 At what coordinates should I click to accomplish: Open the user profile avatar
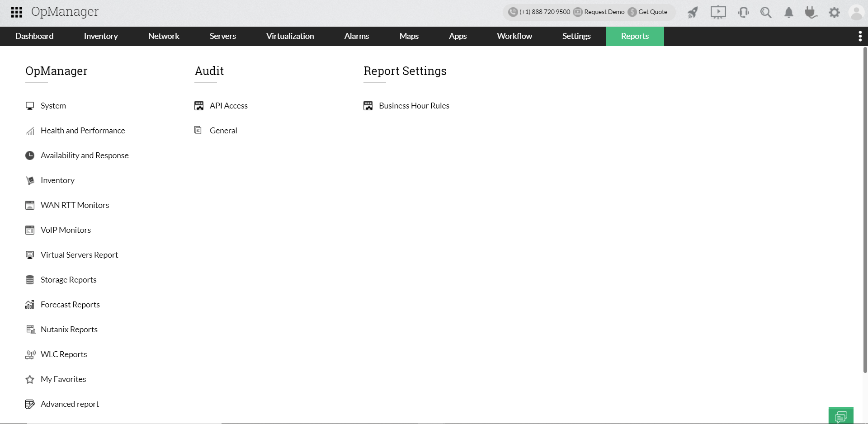(x=857, y=12)
